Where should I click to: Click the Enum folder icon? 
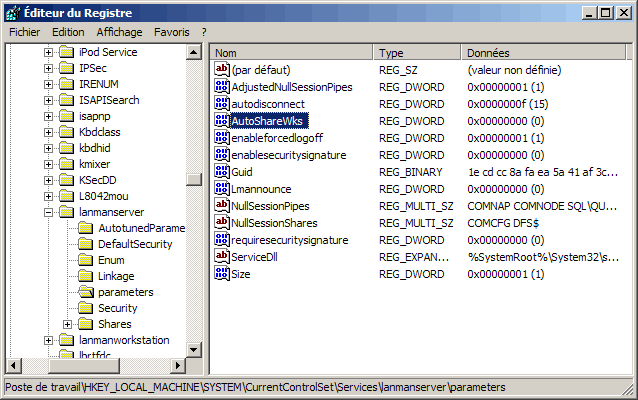(x=86, y=260)
